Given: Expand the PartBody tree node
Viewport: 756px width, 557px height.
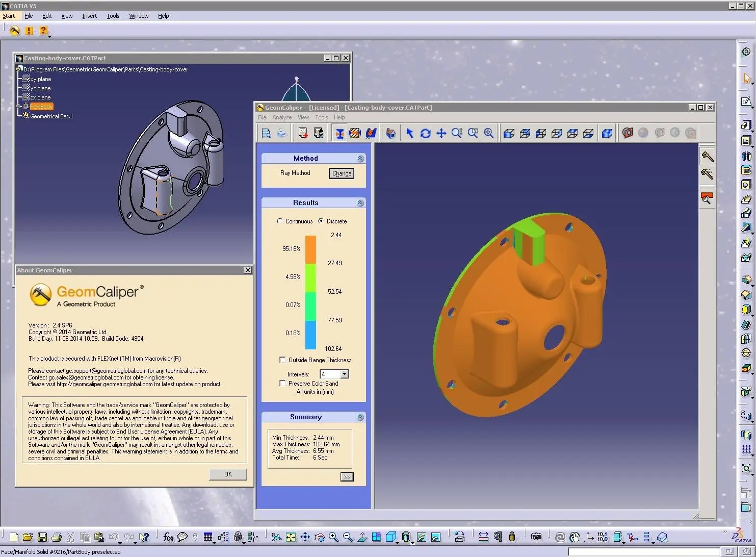Looking at the screenshot, I should pyautogui.click(x=19, y=107).
